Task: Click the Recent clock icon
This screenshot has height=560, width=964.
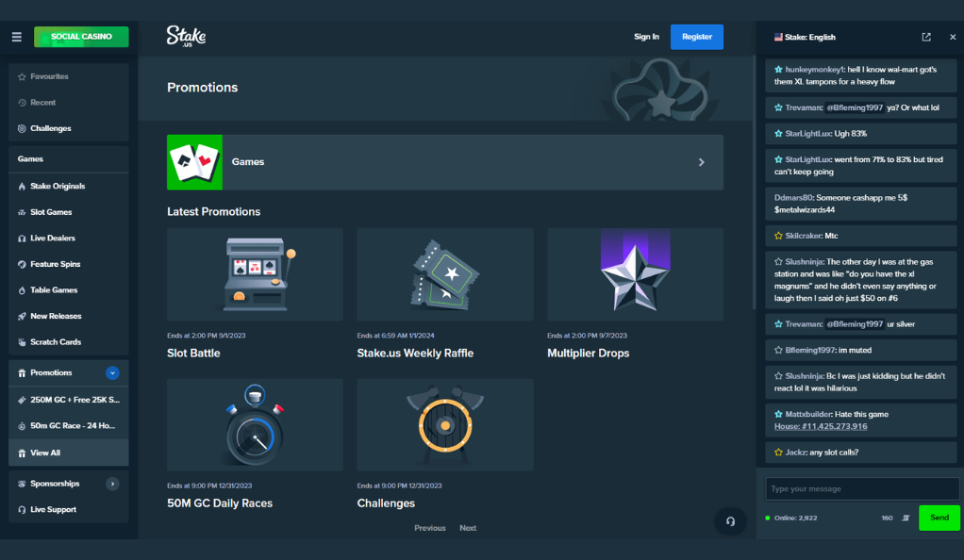Action: click(22, 103)
